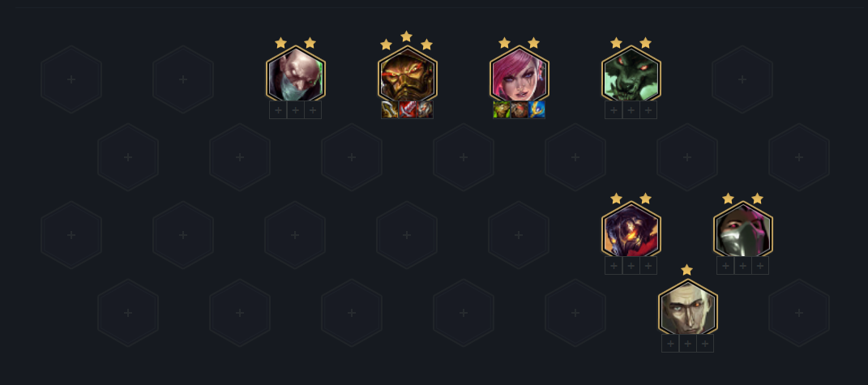Select the pink-haired Vi champion portrait
The image size is (868, 385).
point(520,75)
